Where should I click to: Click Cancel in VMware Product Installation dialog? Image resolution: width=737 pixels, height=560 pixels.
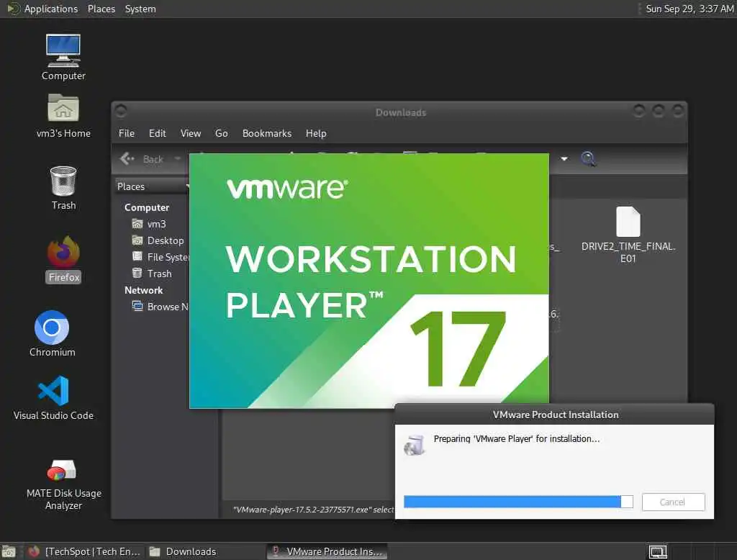(x=673, y=502)
